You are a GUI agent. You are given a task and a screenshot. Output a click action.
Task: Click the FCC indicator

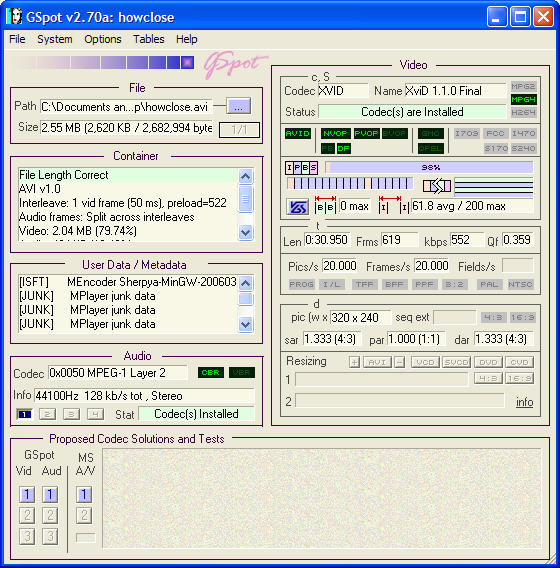coord(495,134)
